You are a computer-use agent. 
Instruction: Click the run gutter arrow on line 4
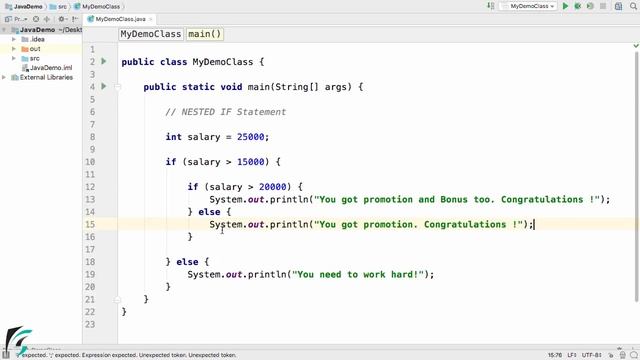coord(104,86)
